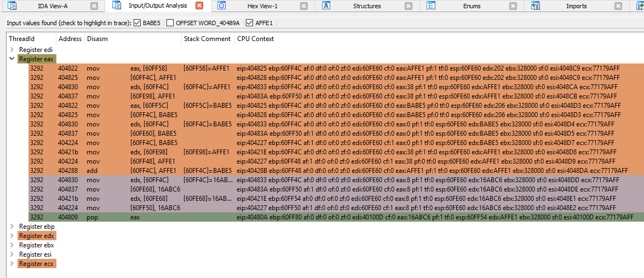Select the Register ebp tree item
Image resolution: width=644 pixels, height=278 pixels.
coord(37,226)
